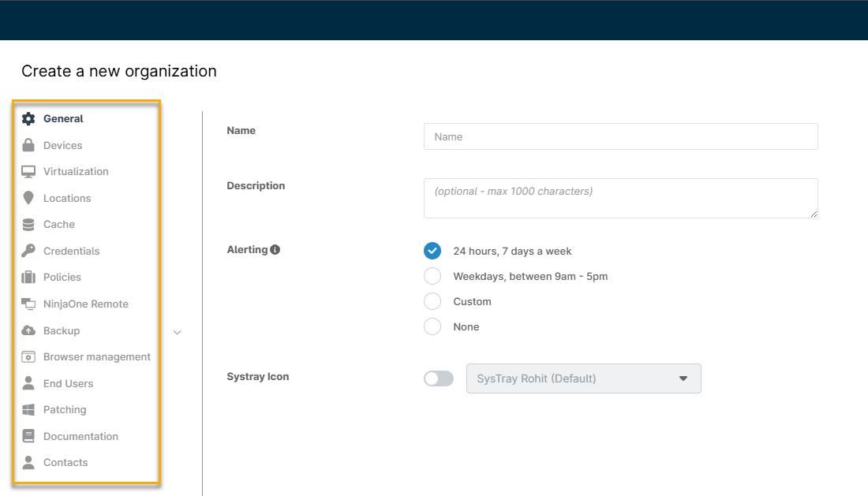Click the Locations pin icon

coord(28,198)
